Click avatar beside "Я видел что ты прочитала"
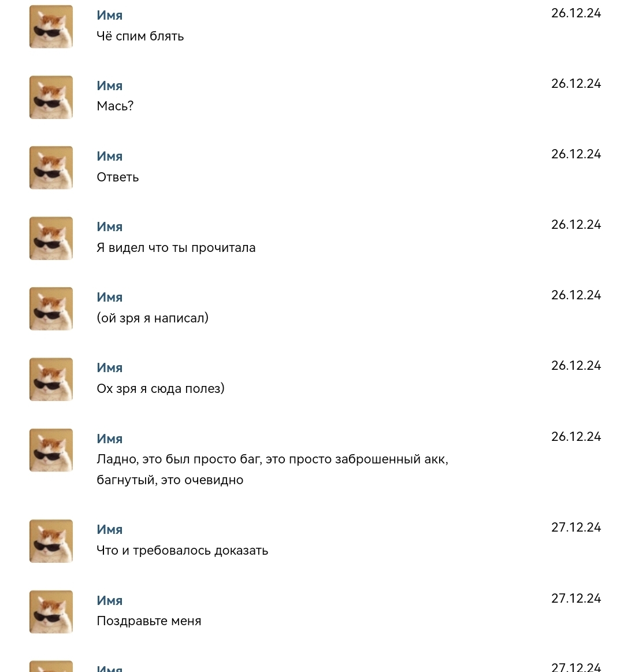 tap(51, 238)
